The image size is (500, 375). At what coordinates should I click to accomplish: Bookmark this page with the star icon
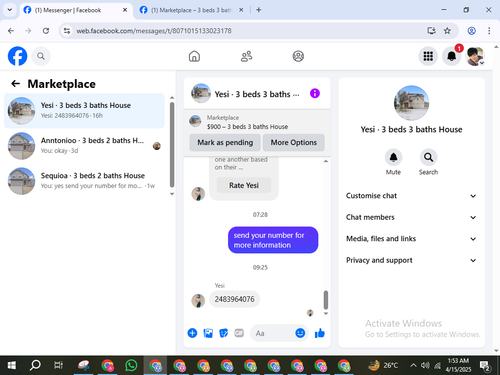click(x=447, y=31)
